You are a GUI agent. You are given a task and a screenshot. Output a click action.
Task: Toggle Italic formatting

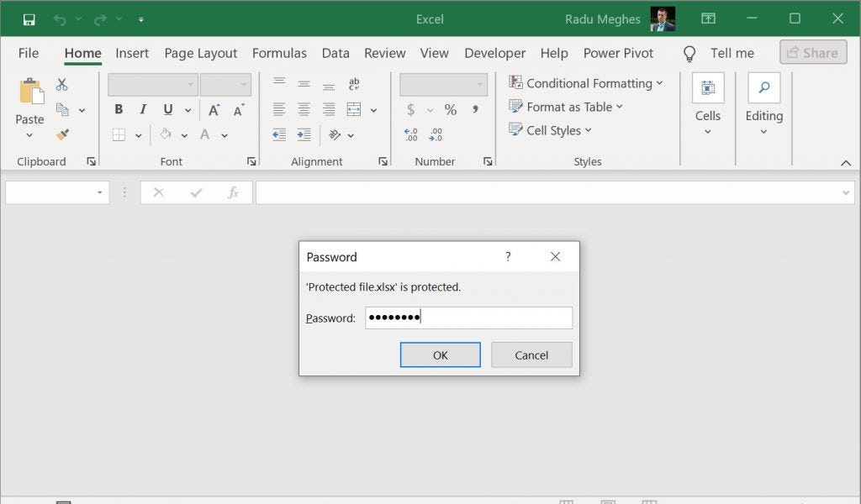144,109
